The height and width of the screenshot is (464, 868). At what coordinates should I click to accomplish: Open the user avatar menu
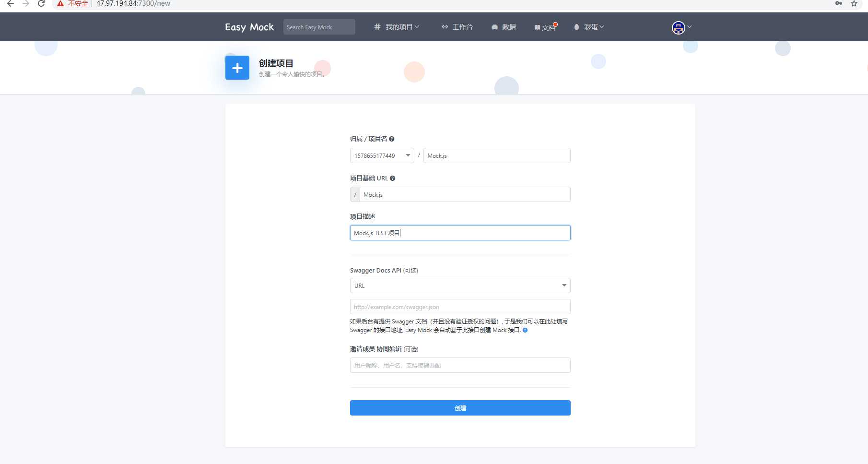point(681,27)
